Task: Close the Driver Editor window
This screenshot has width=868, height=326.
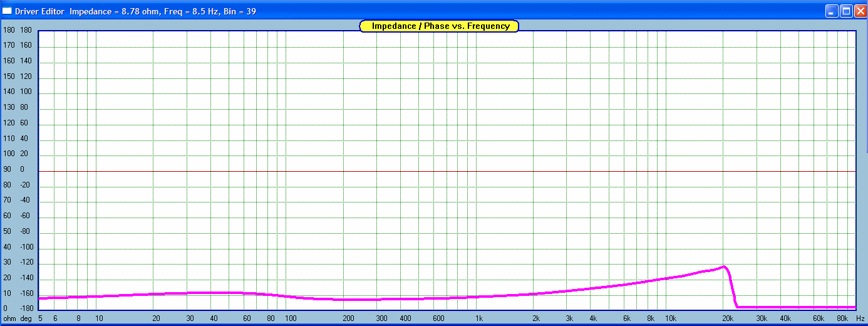Action: pos(860,11)
